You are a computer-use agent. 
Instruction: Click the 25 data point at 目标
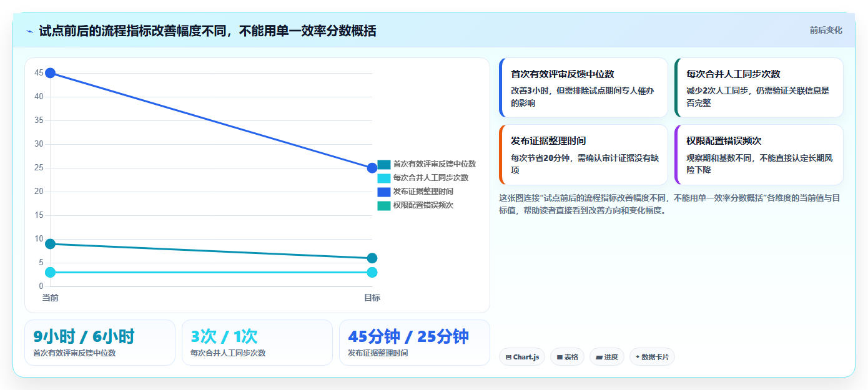click(x=372, y=168)
